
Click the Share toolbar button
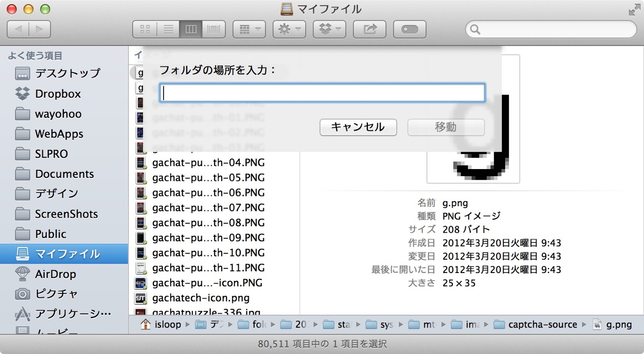pos(369,30)
